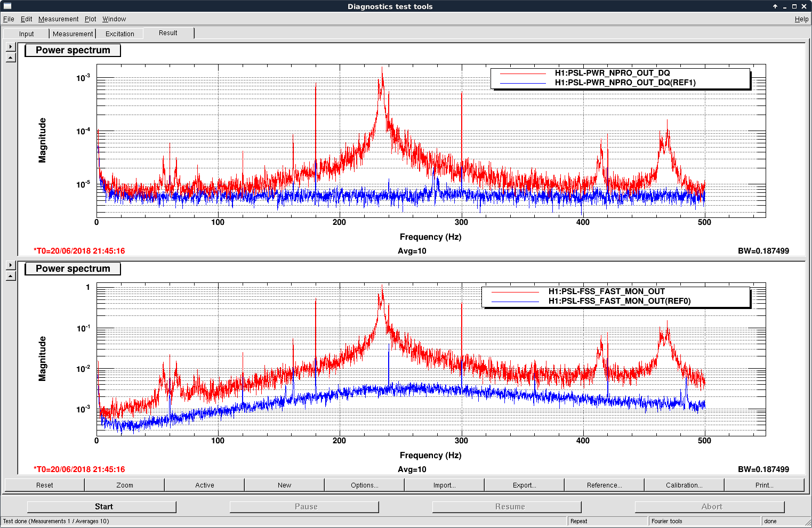Image resolution: width=812 pixels, height=528 pixels.
Task: Open the Reference... traces dialog
Action: (x=604, y=485)
